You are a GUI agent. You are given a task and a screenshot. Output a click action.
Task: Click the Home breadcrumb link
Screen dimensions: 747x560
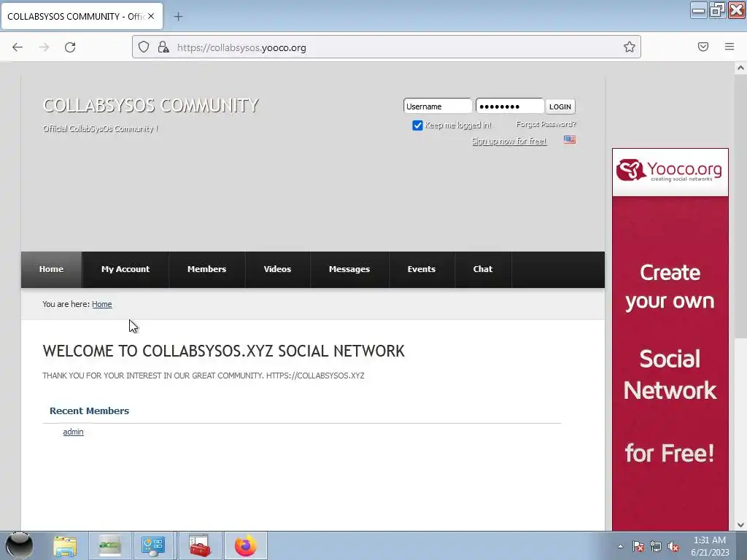coord(102,304)
